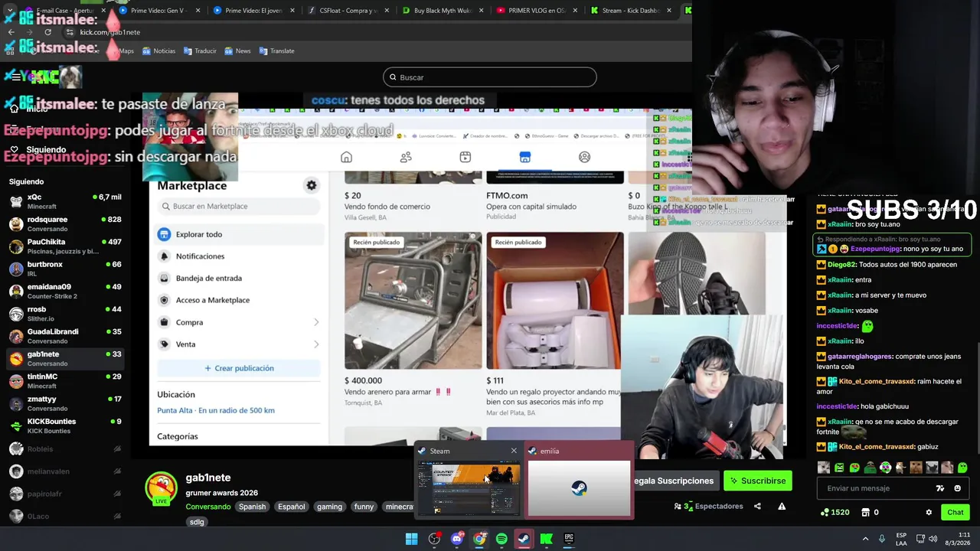Insert the heart-eyes green emote
980x551 pixels.
pos(854,468)
